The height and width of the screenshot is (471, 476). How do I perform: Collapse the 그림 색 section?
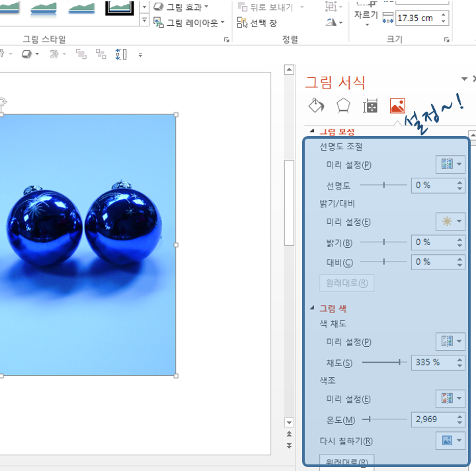point(312,308)
